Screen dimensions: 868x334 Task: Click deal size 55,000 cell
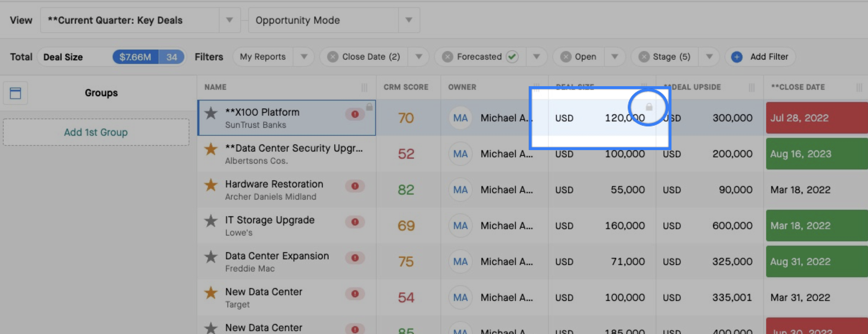pyautogui.click(x=602, y=190)
